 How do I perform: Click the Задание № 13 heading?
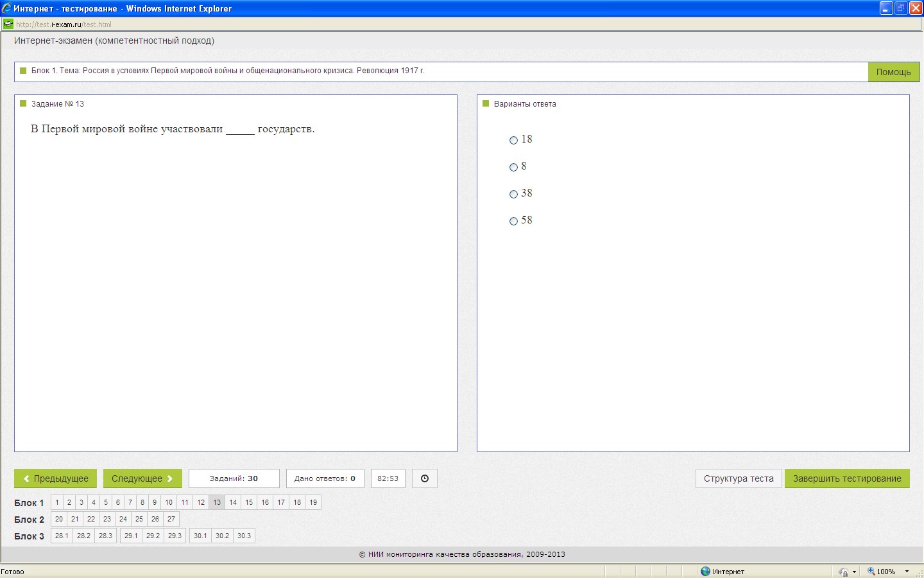[58, 104]
